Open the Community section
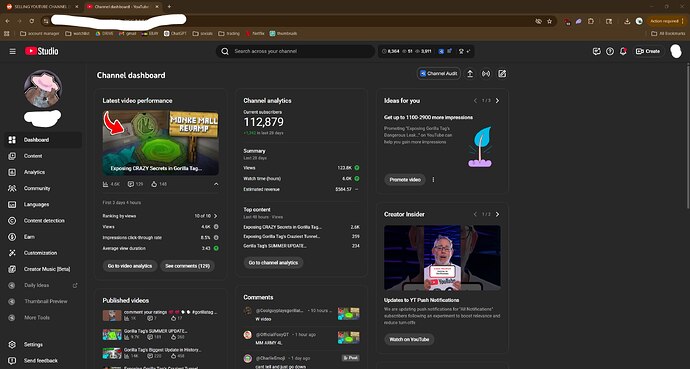The height and width of the screenshot is (369, 690). [43, 188]
